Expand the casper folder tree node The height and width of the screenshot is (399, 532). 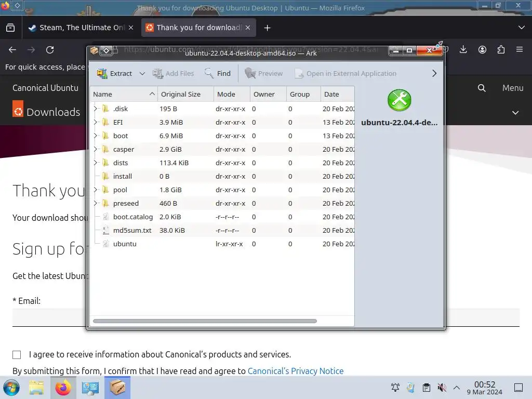click(x=96, y=149)
